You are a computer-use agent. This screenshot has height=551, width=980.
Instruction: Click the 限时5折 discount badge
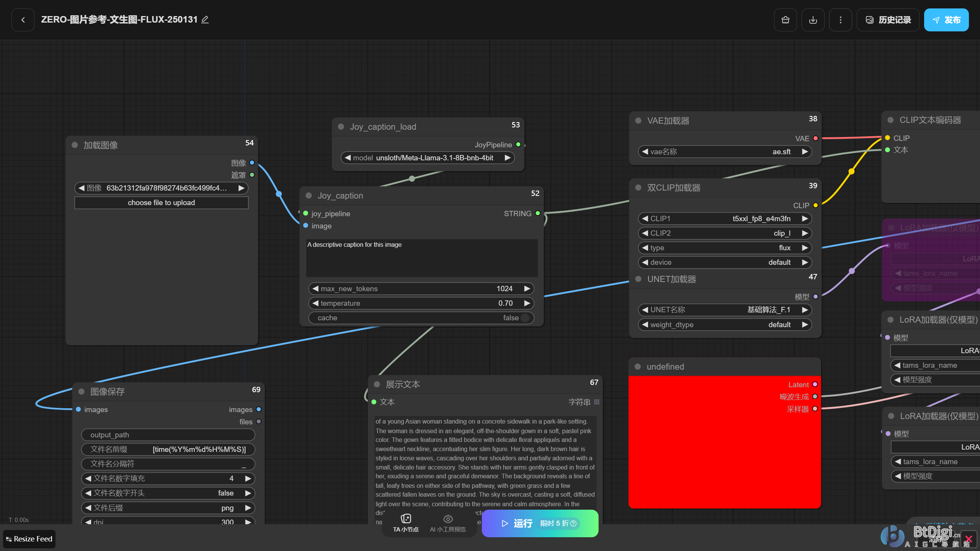pos(558,523)
